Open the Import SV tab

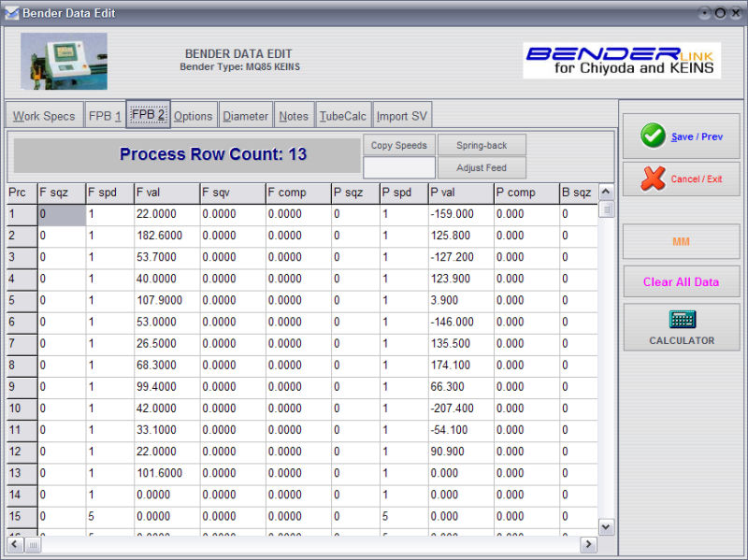(401, 116)
